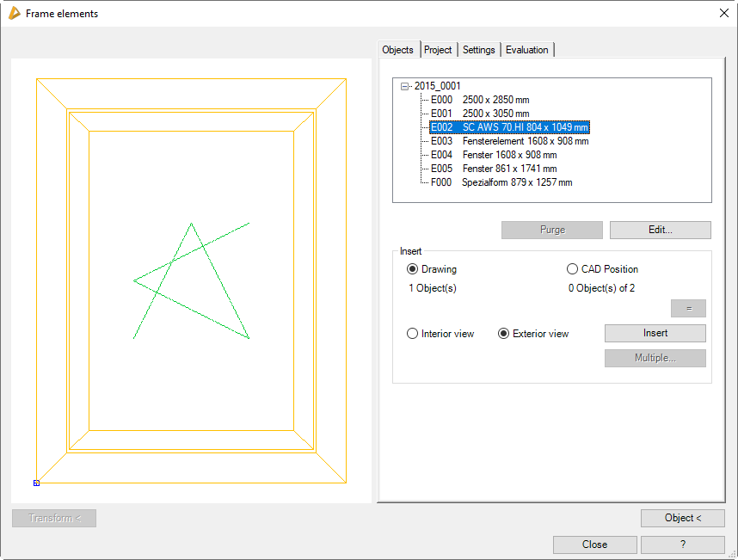The height and width of the screenshot is (560, 738).
Task: Open the Settings tab
Action: click(x=478, y=50)
